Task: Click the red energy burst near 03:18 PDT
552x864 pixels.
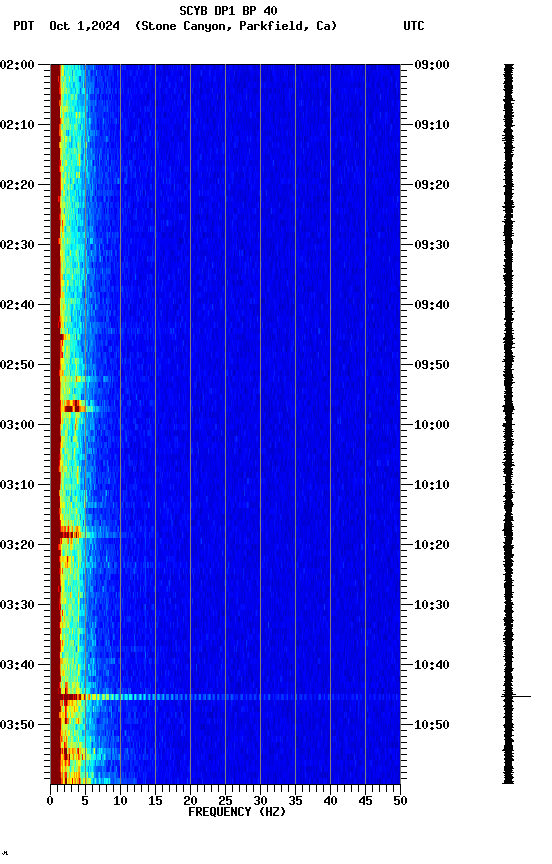Action: tap(70, 533)
